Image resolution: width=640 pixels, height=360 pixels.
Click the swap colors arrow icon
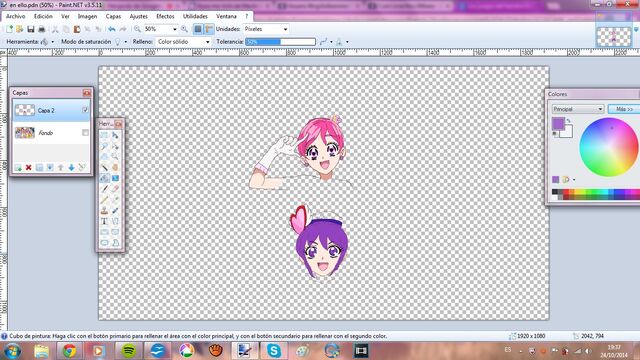569,120
